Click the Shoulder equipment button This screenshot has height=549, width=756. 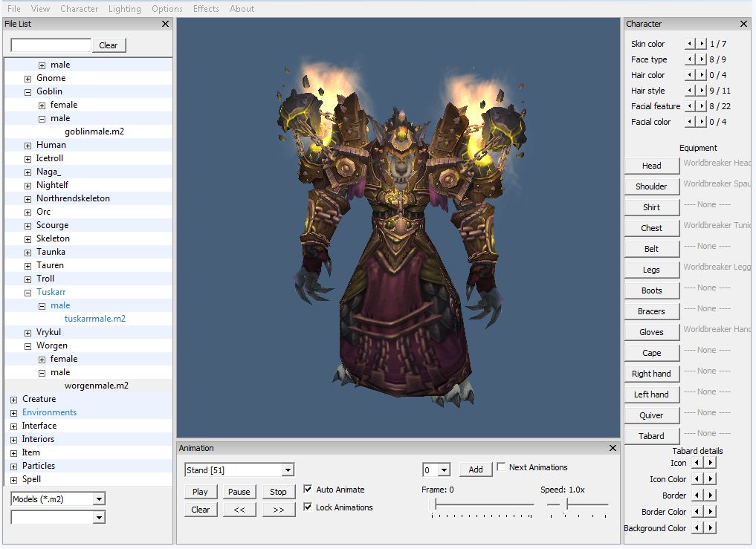[x=651, y=186]
